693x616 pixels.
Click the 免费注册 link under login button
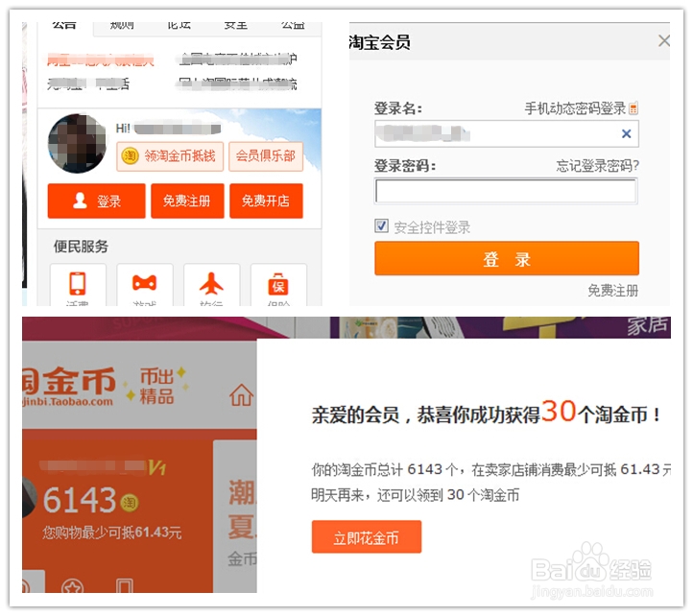point(613,291)
